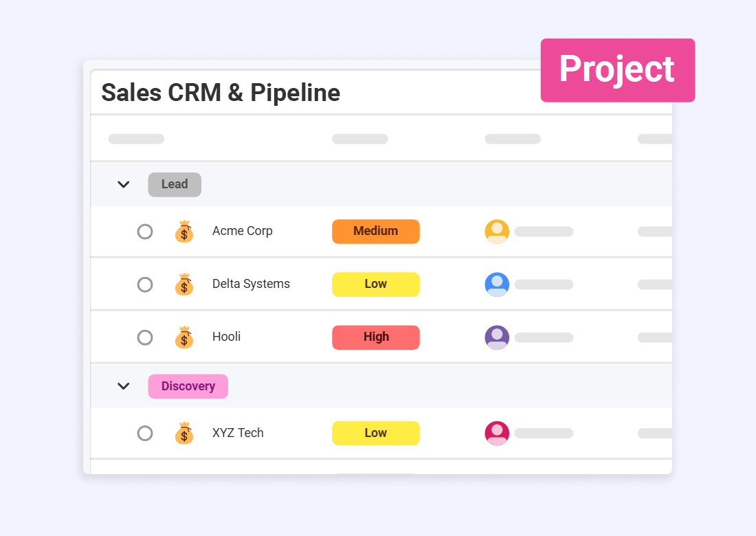Viewport: 756px width, 536px height.
Task: Click the Sales CRM & Pipeline title
Action: coord(221,93)
